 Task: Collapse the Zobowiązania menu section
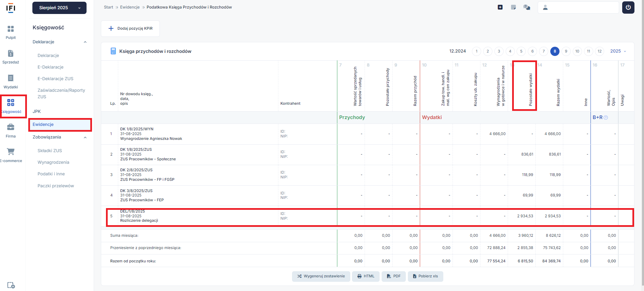tap(85, 137)
